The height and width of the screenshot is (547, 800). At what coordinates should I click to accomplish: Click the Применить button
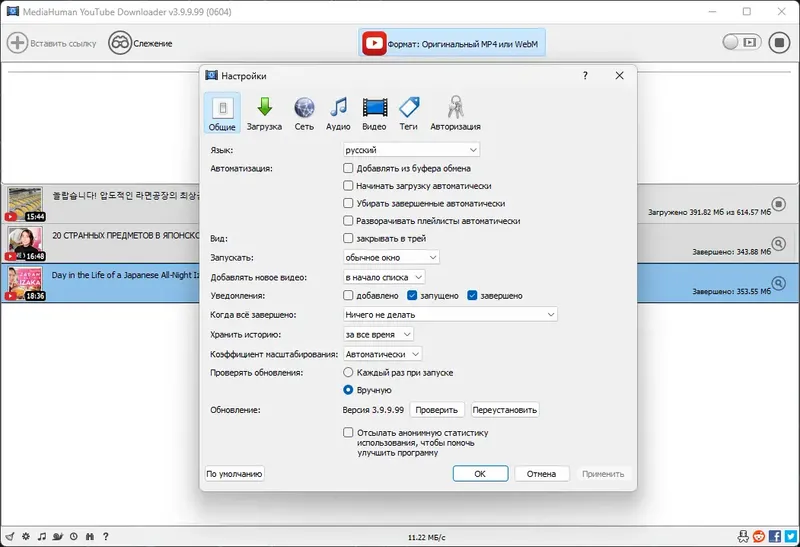[x=603, y=474]
